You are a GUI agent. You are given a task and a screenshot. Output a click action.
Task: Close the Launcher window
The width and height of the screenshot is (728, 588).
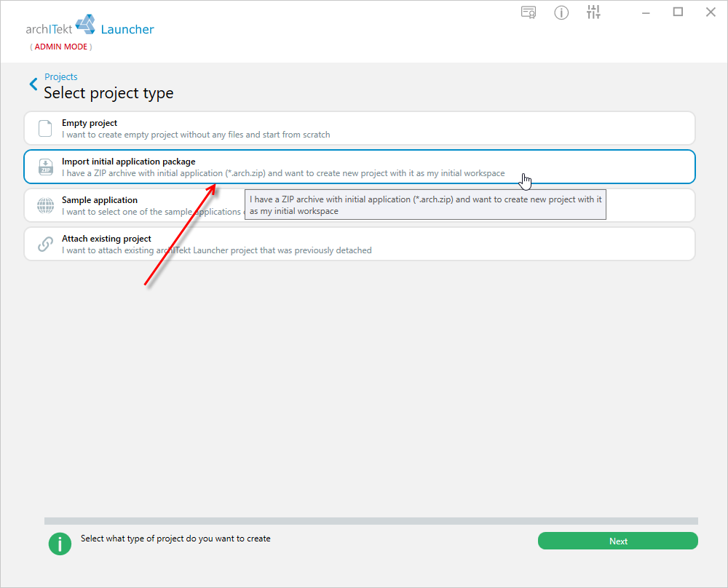tap(711, 12)
